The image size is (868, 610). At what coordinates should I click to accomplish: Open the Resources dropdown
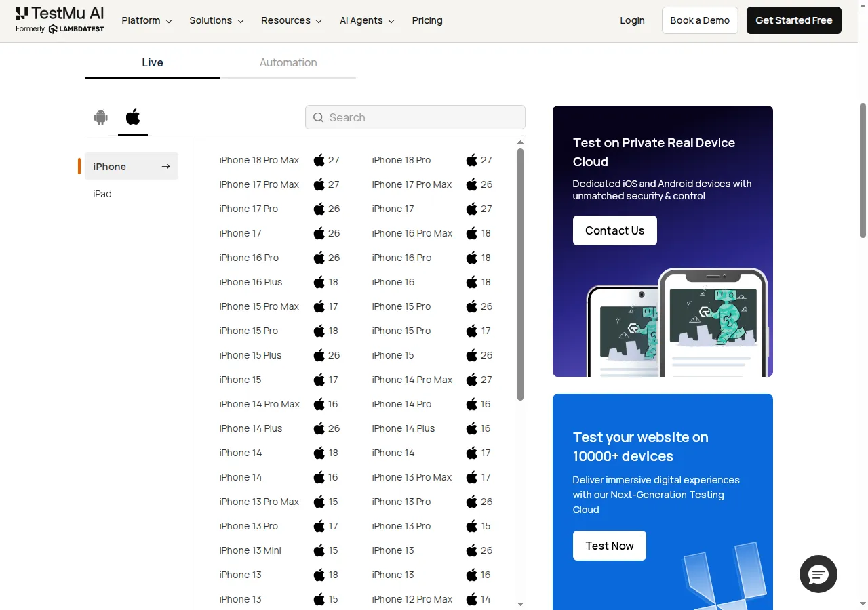pos(292,20)
